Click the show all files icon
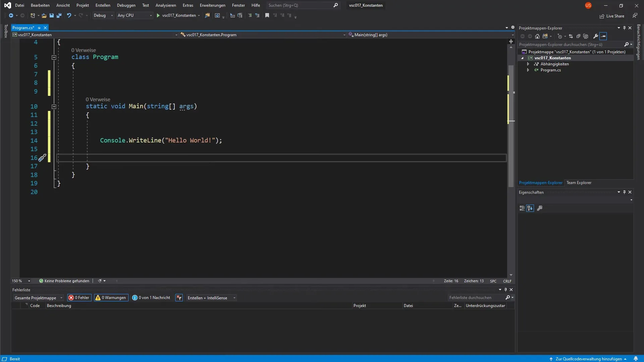Screen dimensions: 644x362 point(586,36)
